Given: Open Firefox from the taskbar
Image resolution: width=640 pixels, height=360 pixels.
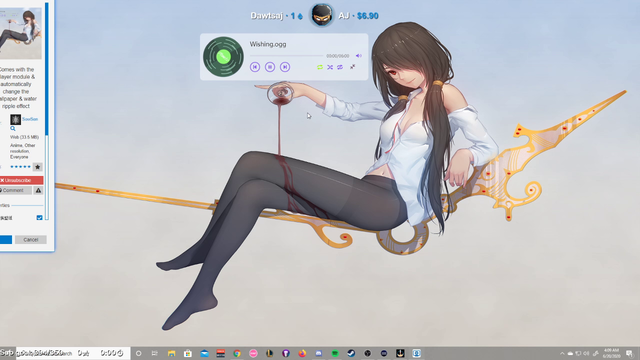Looking at the screenshot, I should [x=302, y=353].
